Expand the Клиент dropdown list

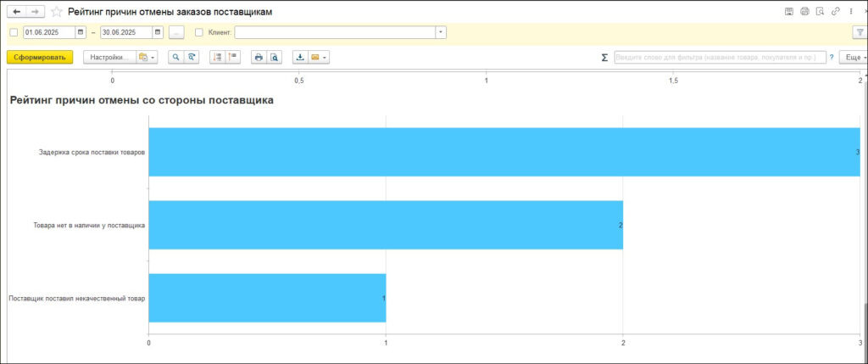441,33
